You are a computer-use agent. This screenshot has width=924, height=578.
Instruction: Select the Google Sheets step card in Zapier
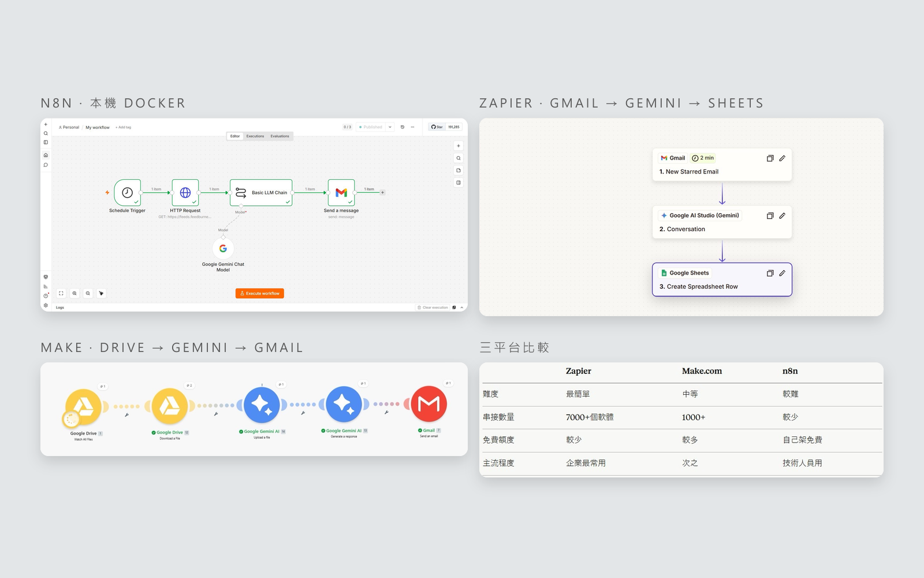[x=722, y=280]
